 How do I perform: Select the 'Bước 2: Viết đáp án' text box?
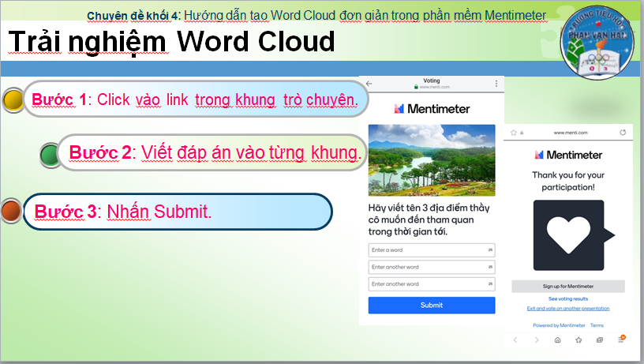point(212,152)
